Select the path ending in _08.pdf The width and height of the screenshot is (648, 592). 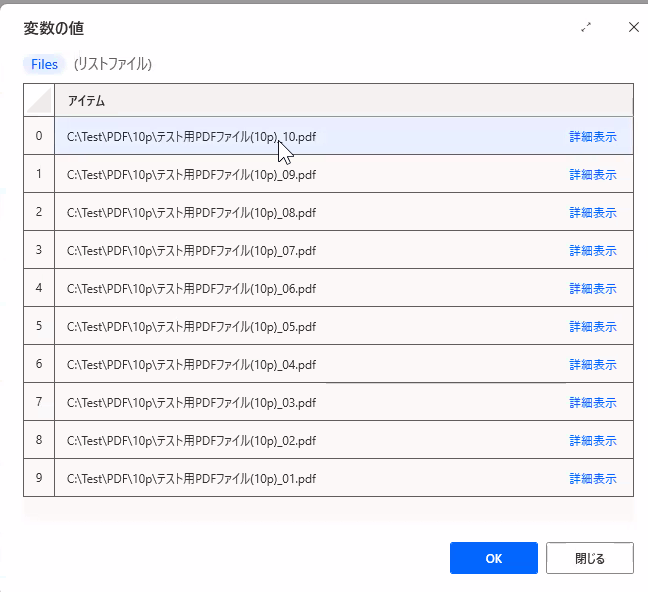click(191, 213)
